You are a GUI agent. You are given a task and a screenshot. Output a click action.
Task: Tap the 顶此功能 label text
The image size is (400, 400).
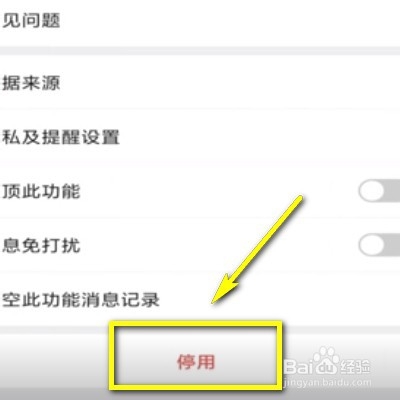pyautogui.click(x=41, y=191)
